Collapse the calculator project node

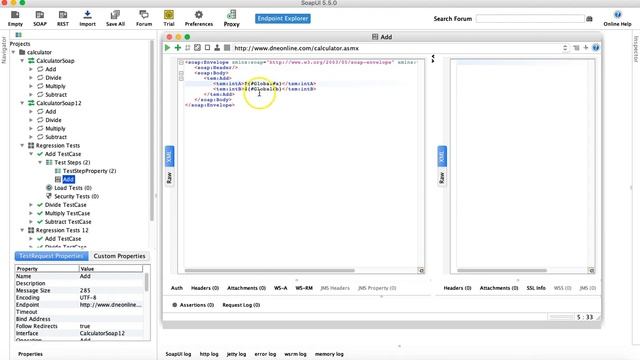click(x=13, y=52)
